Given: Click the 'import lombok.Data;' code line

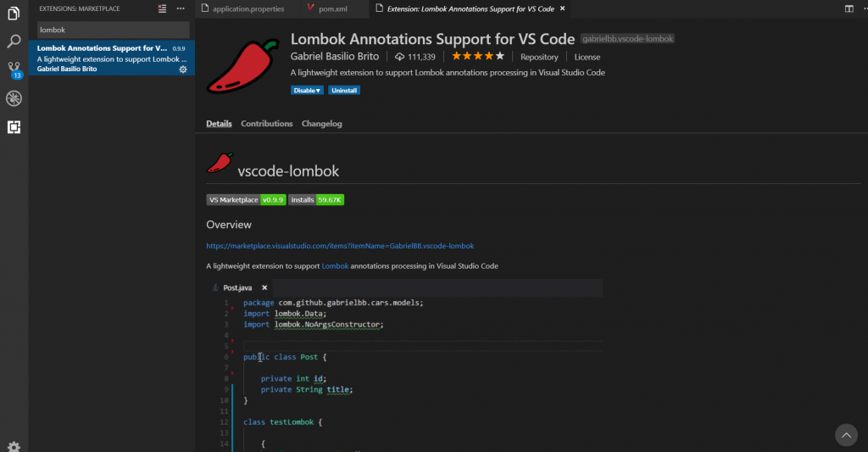Looking at the screenshot, I should 285,314.
